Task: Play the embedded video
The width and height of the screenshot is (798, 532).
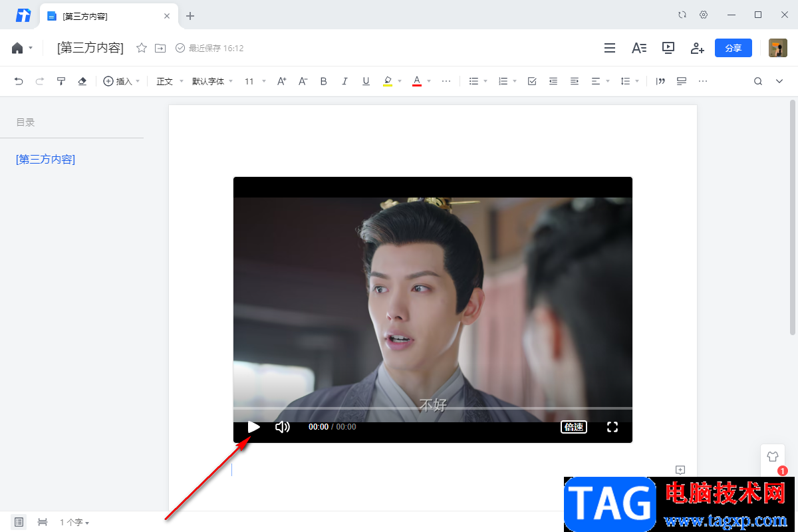Action: click(x=253, y=427)
